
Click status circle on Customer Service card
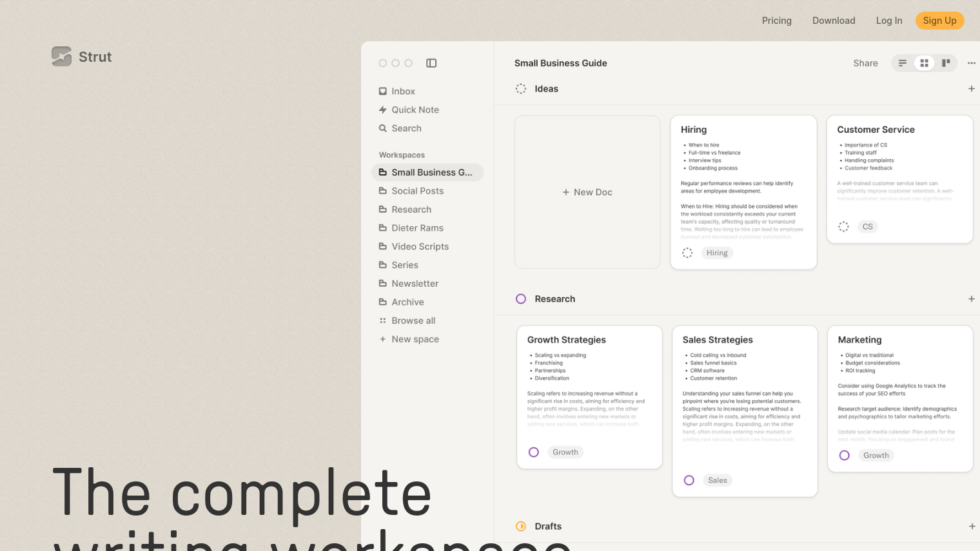[x=843, y=227]
